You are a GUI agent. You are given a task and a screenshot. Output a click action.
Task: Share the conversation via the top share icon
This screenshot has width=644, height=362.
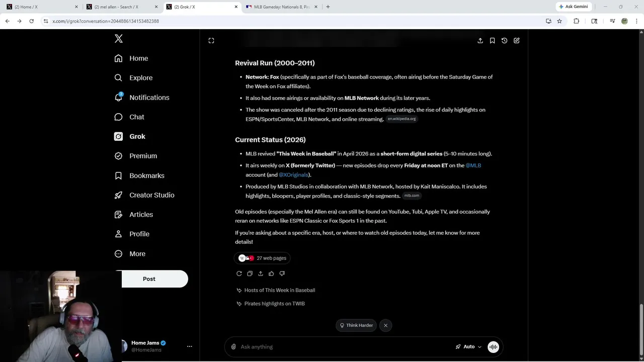point(480,41)
